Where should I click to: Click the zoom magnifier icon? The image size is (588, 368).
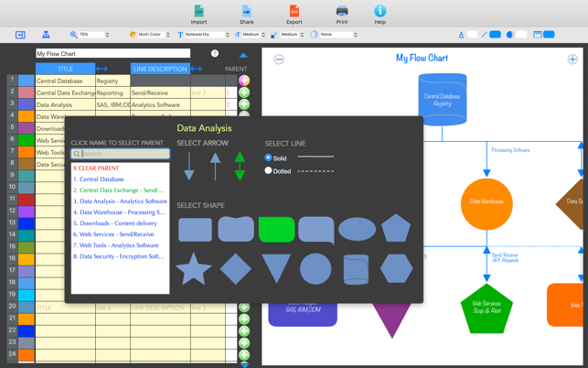tap(73, 35)
